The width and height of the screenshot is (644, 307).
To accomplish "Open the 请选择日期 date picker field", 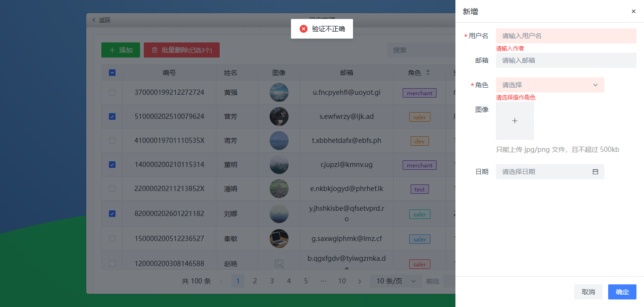I will pos(550,172).
